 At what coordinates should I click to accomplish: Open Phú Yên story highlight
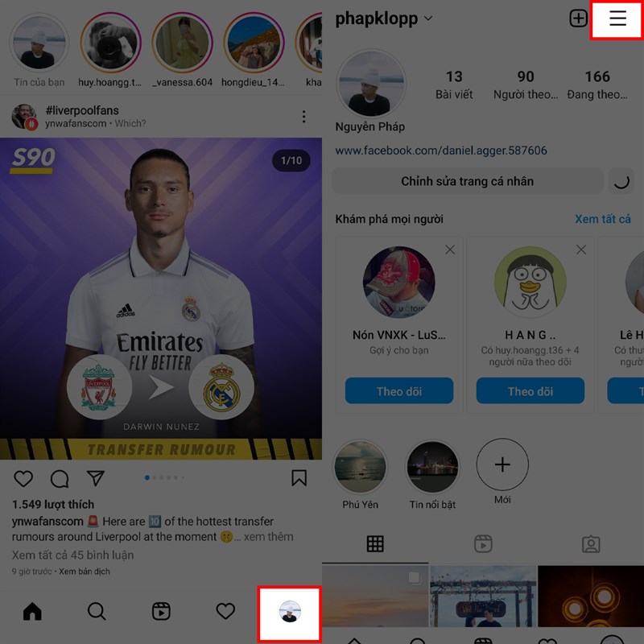(x=361, y=467)
